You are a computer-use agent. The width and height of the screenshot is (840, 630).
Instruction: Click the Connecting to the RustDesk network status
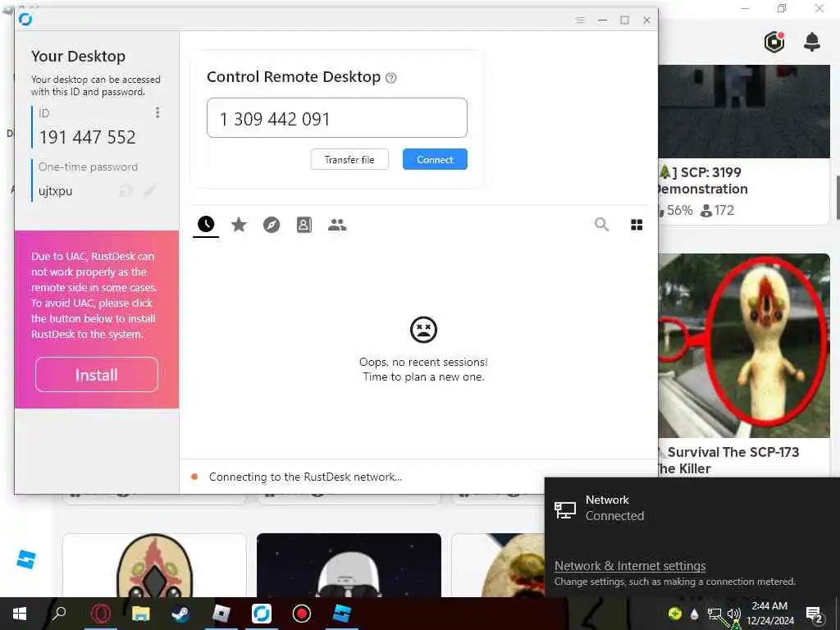pos(305,477)
